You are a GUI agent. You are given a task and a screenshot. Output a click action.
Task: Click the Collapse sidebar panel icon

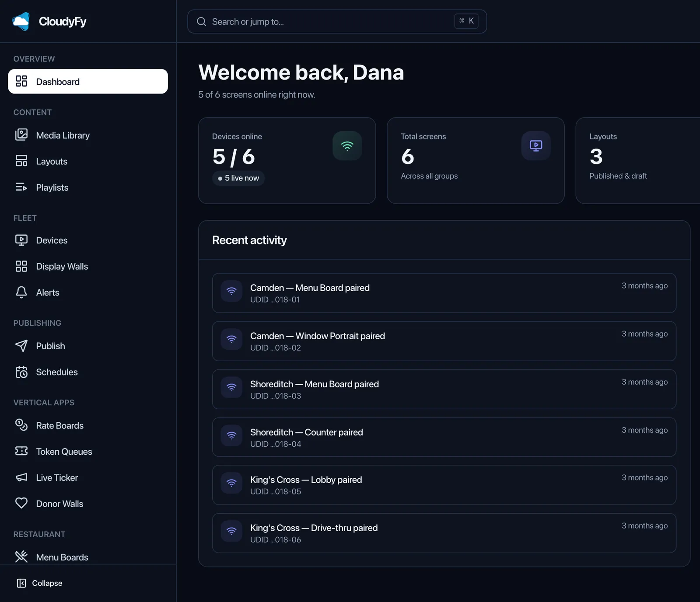21,583
